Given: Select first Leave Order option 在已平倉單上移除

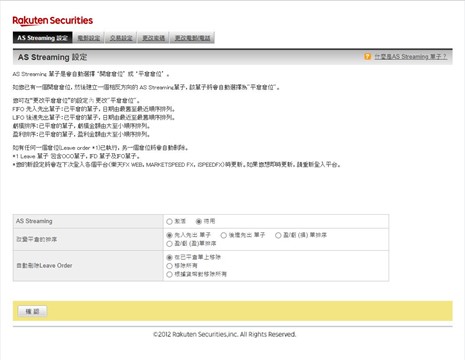Looking at the screenshot, I should click(x=169, y=257).
